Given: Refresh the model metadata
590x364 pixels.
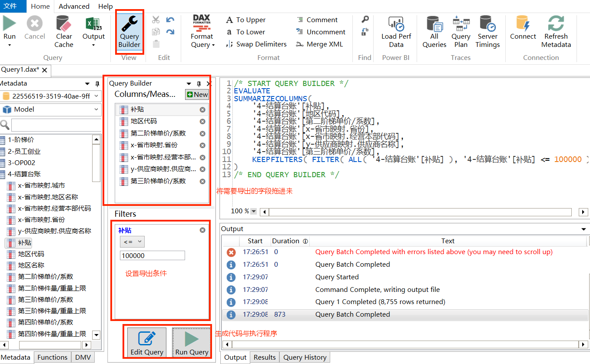Looking at the screenshot, I should [x=556, y=31].
